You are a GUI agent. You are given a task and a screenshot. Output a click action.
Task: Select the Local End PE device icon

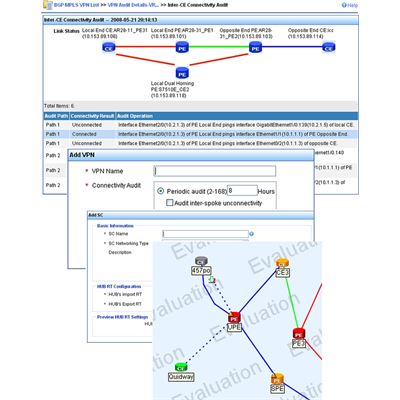coord(182,47)
